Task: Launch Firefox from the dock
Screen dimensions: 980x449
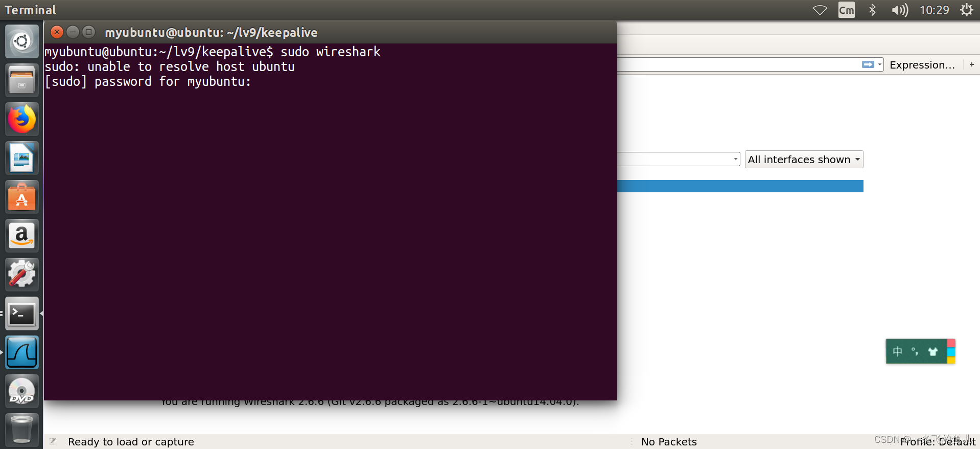Action: (21, 119)
